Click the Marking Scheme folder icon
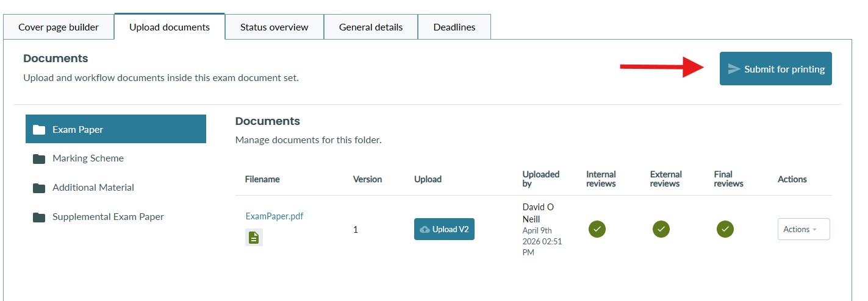The width and height of the screenshot is (868, 301). click(x=39, y=158)
